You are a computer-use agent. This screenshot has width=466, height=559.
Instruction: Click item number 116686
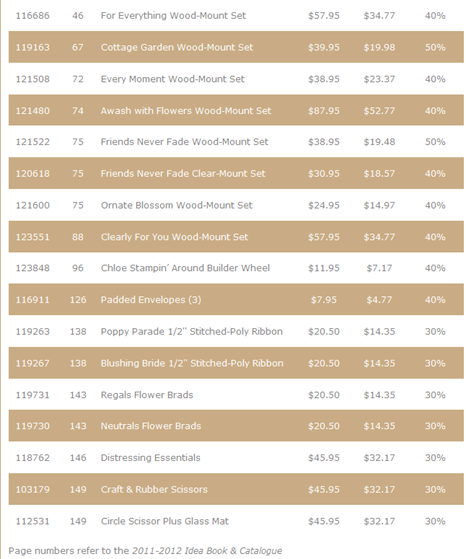pos(32,16)
